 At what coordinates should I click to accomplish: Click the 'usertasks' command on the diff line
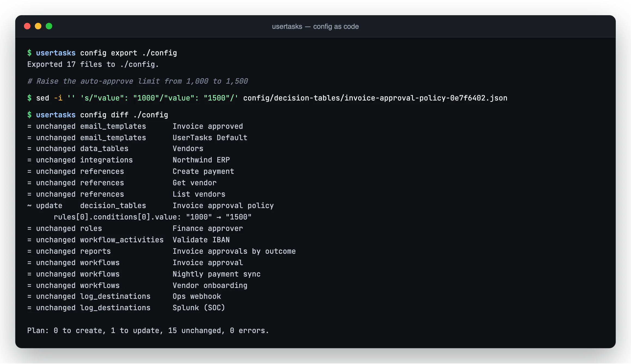(x=56, y=115)
